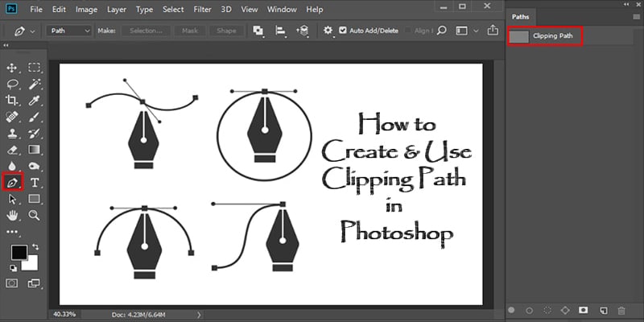Select the History Brush tool

[x=34, y=133]
